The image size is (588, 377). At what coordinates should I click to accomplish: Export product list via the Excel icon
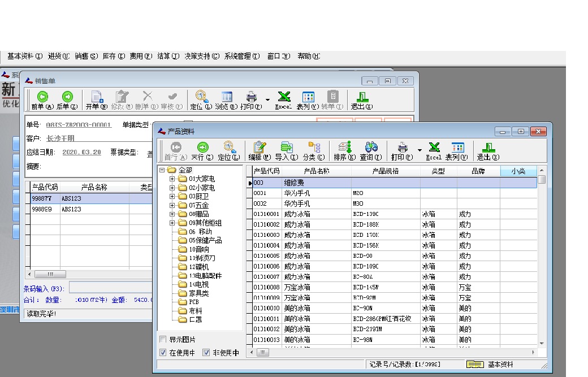(x=434, y=148)
